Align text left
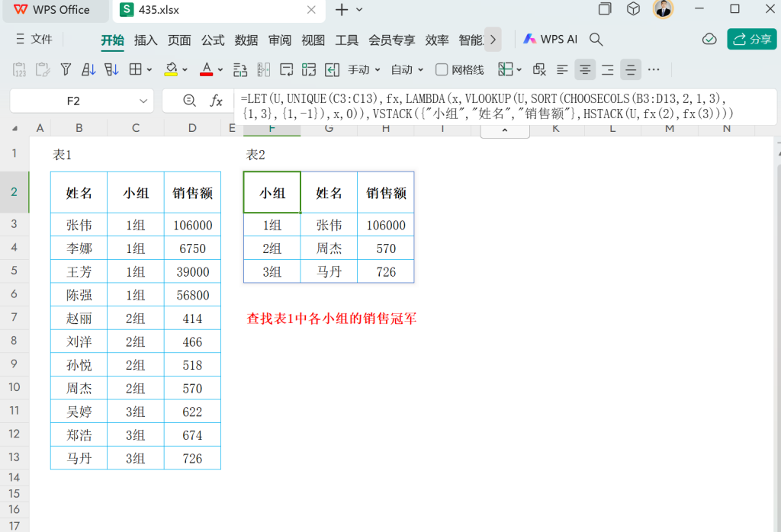Image resolution: width=781 pixels, height=532 pixels. [562, 69]
